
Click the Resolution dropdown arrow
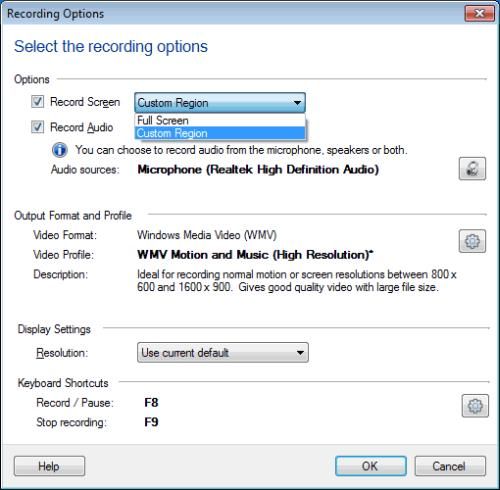coord(300,353)
